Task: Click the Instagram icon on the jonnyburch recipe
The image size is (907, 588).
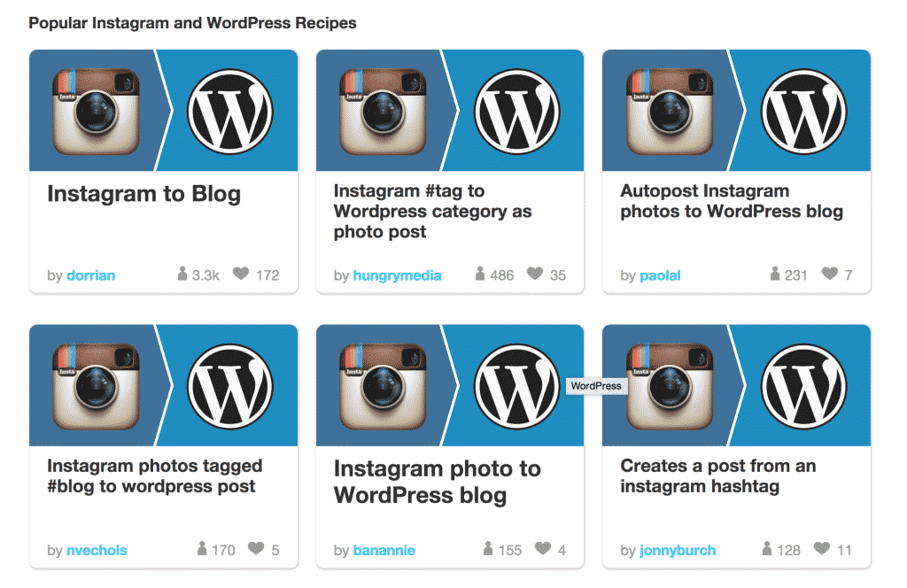Action: [670, 386]
